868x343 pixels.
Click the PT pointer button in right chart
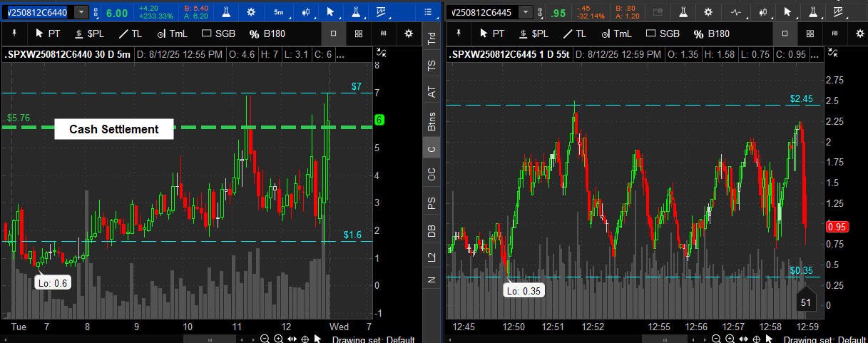pyautogui.click(x=492, y=34)
